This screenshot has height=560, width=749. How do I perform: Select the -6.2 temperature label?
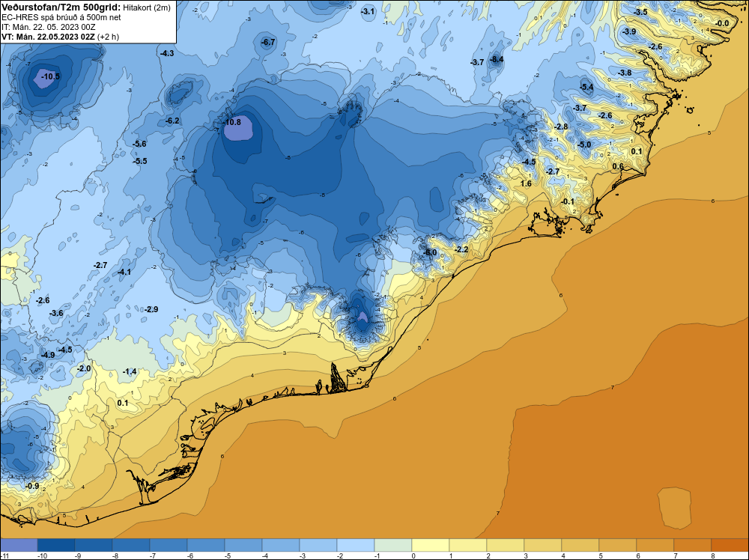172,121
